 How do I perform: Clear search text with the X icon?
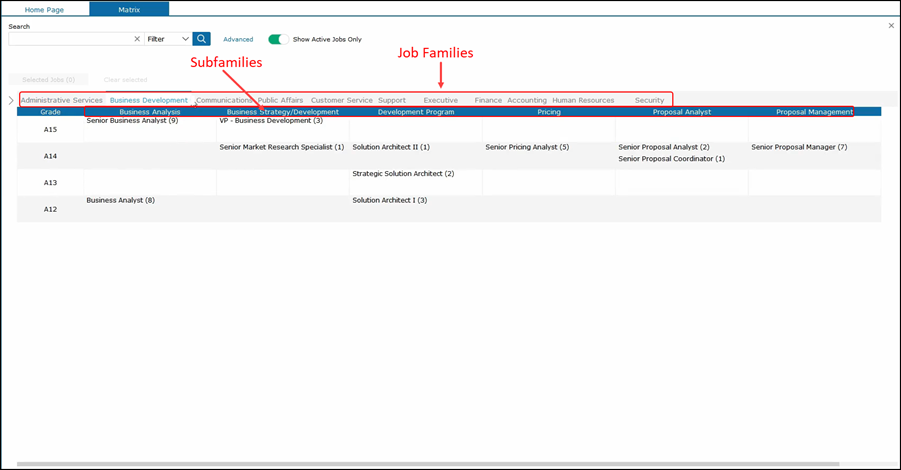tap(137, 39)
